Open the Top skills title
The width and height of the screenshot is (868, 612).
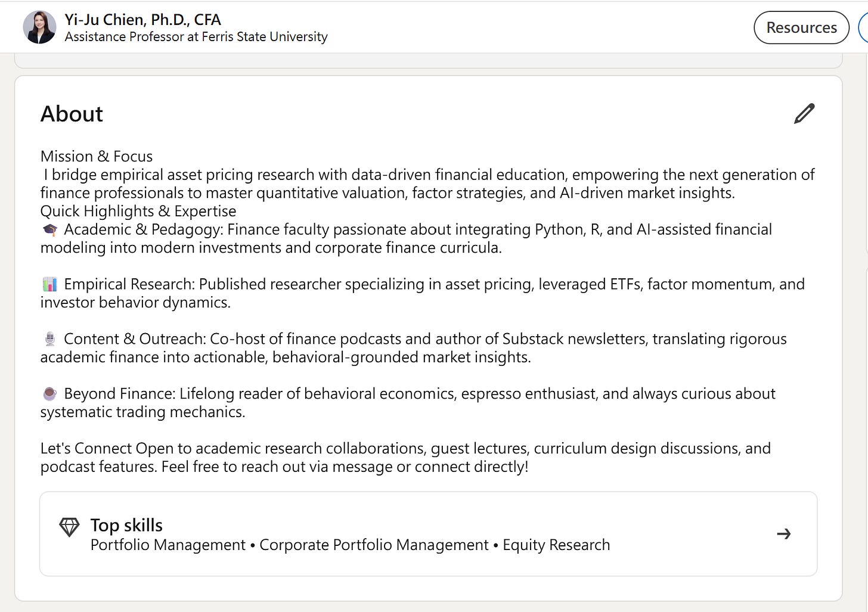coord(126,525)
